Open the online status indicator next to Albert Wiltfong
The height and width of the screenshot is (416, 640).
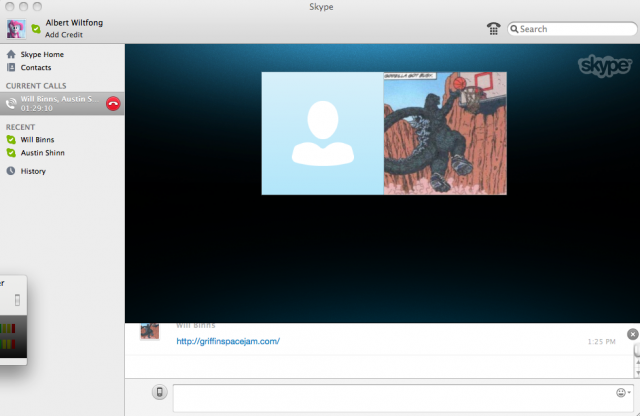click(x=36, y=29)
